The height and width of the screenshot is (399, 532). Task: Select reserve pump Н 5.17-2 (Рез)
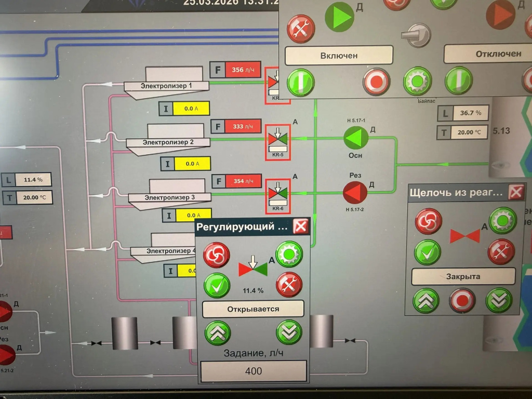point(355,192)
